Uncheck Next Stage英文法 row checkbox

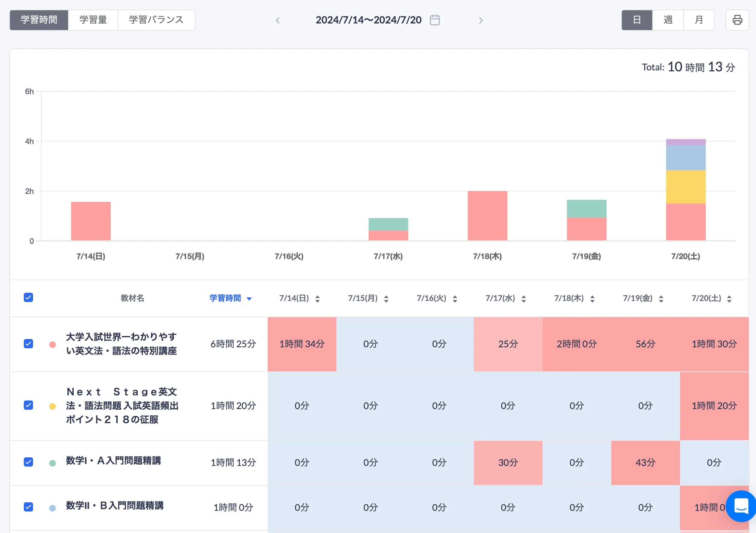pyautogui.click(x=28, y=405)
